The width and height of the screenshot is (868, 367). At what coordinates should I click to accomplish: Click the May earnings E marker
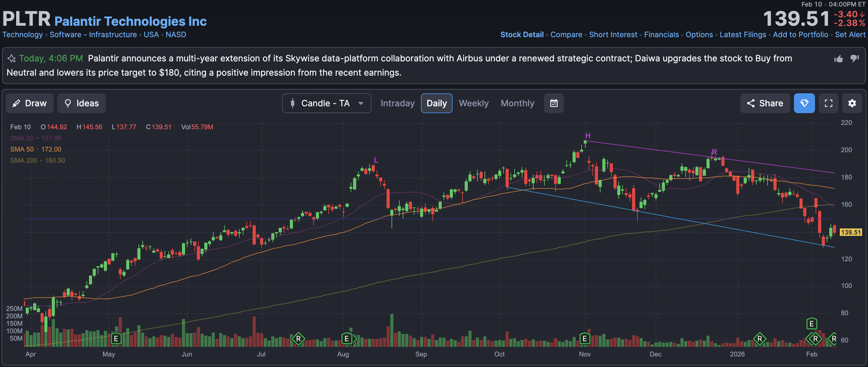point(116,338)
